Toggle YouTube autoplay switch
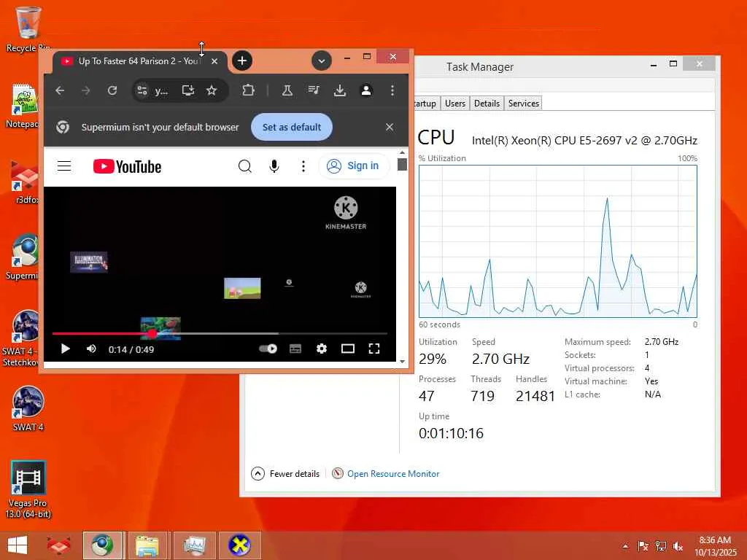 (x=268, y=349)
